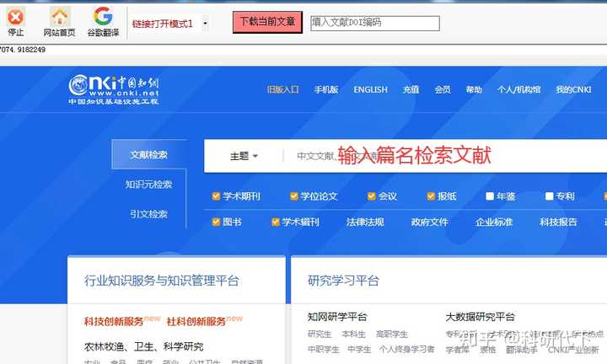Open the 中学生 link

point(360,350)
